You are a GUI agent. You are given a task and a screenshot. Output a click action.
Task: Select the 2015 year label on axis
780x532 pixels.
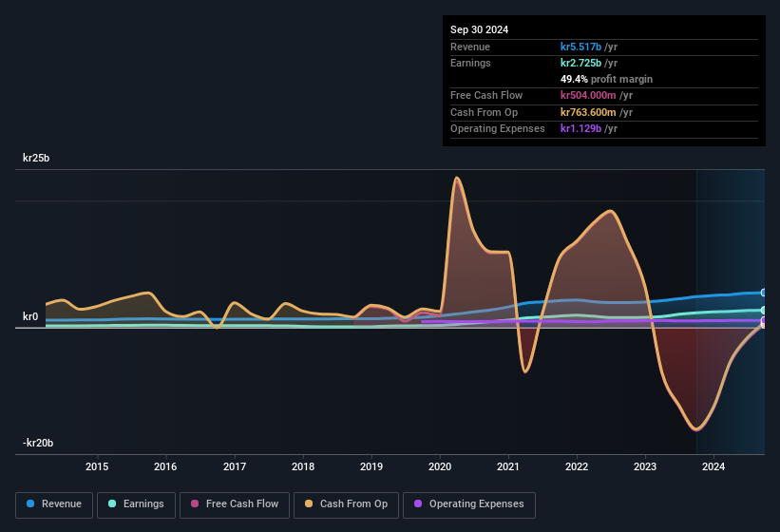(x=96, y=466)
